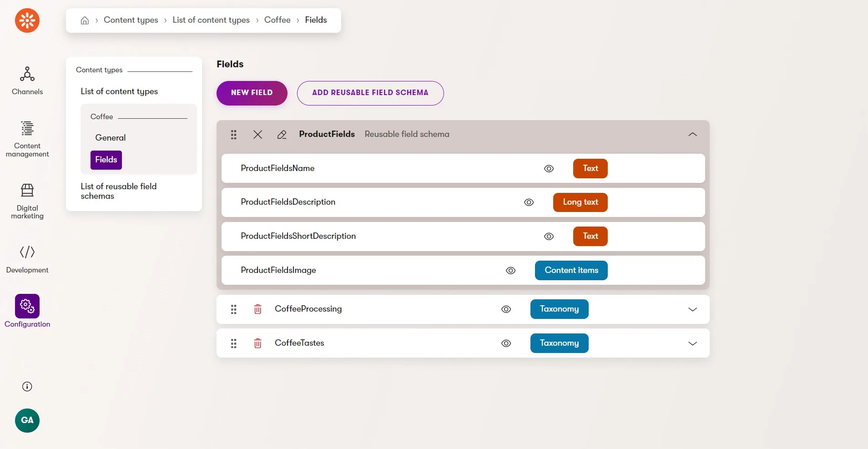Edit ProductFields schema using pencil icon
Screen dimensions: 868x449
tap(282, 134)
